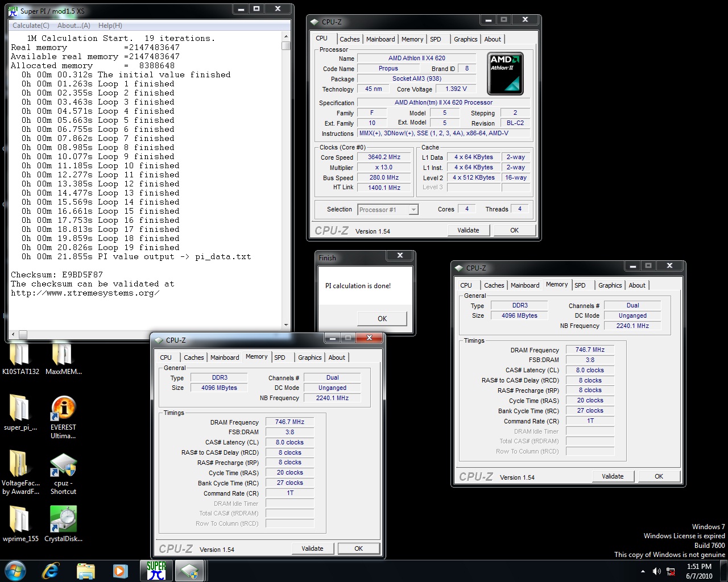Viewport: 728px width, 582px height.
Task: Select CPU tab in right CPU-Z window
Action: coord(466,285)
